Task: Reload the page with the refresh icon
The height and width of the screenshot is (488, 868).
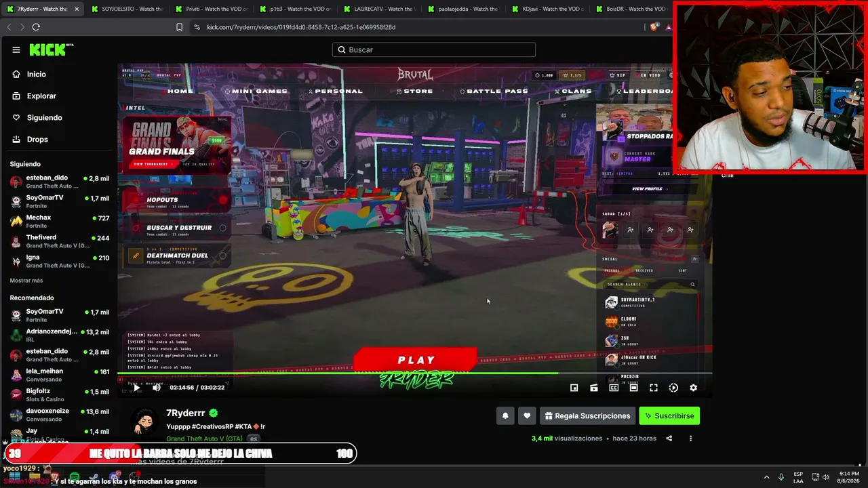Action: click(x=36, y=27)
